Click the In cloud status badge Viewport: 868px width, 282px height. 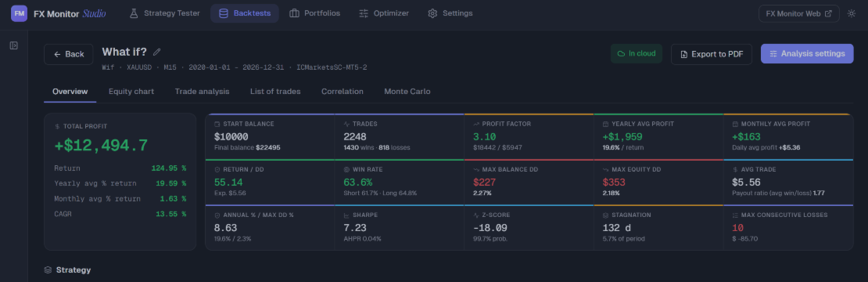coord(637,54)
